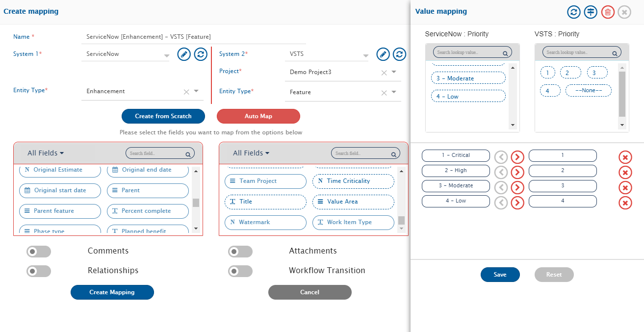Click Save in Value mapping panel
The width and height of the screenshot is (644, 332).
point(500,275)
